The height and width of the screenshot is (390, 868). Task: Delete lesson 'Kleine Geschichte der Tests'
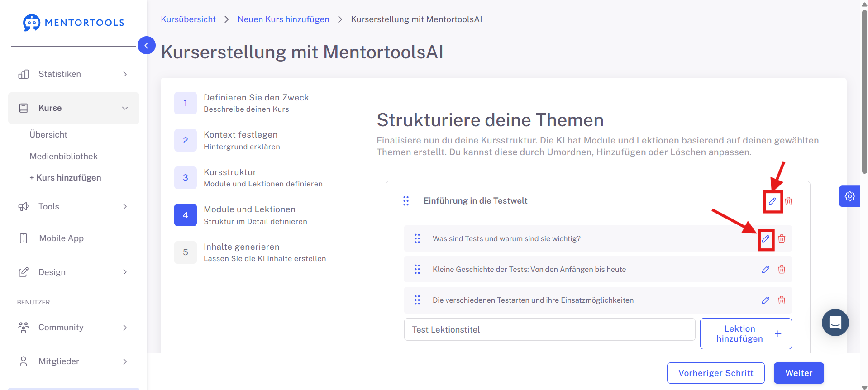tap(782, 270)
